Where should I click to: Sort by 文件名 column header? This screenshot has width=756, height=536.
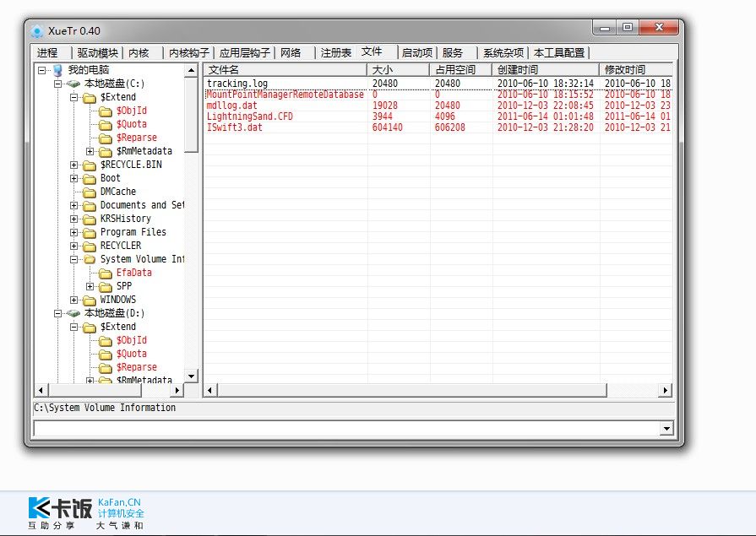286,70
